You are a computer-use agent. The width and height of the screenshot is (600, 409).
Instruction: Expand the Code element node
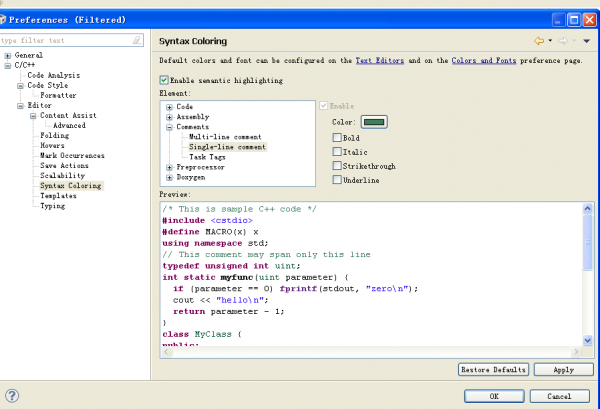click(170, 107)
